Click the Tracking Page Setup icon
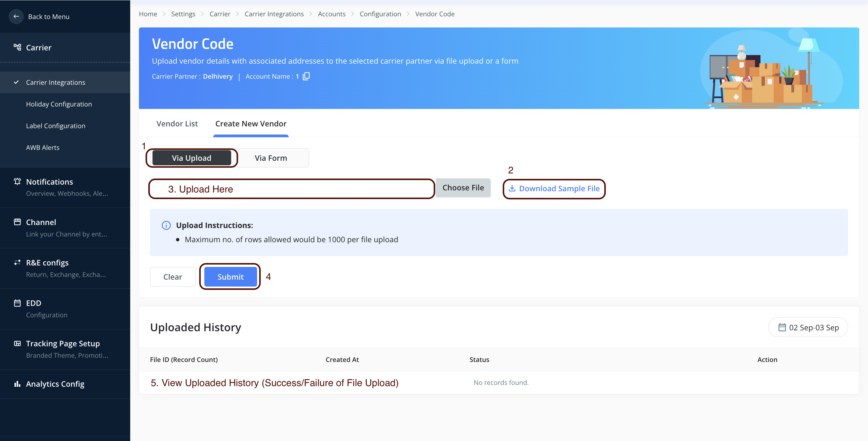Viewport: 868px width, 441px height. click(17, 343)
